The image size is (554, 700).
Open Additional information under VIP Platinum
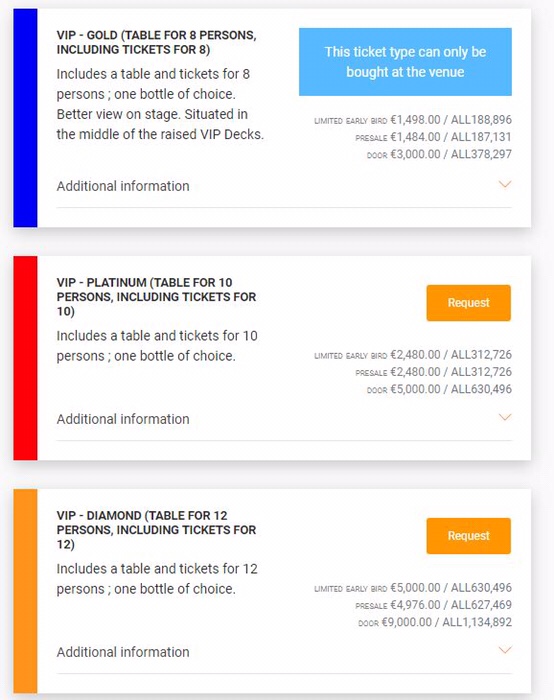pos(123,419)
